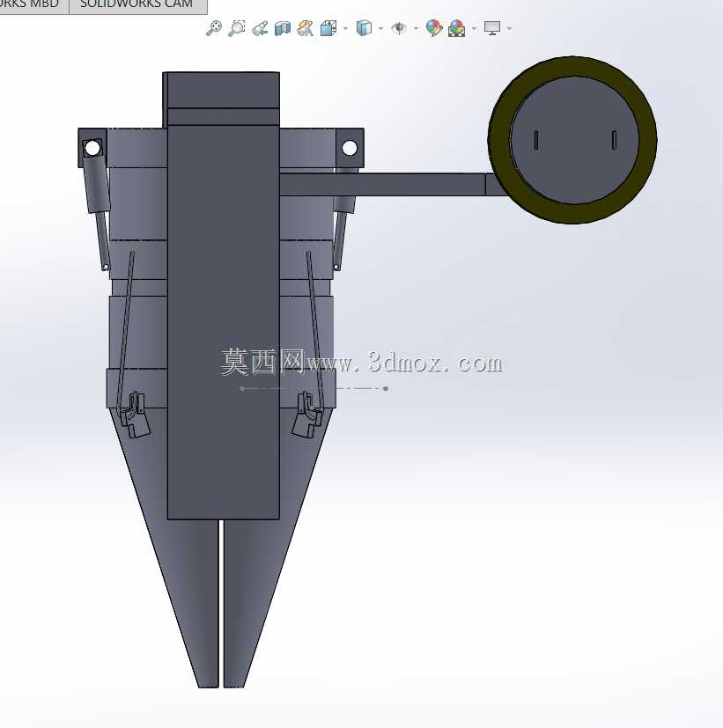The image size is (723, 728).
Task: Click the View Orientation cube icon
Action: pyautogui.click(x=328, y=28)
